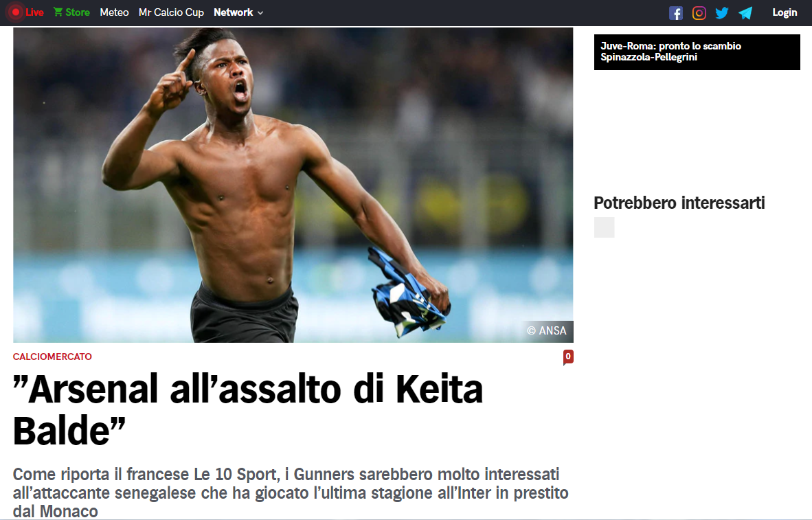The width and height of the screenshot is (812, 520).
Task: Open the red comment count bubble
Action: [568, 357]
